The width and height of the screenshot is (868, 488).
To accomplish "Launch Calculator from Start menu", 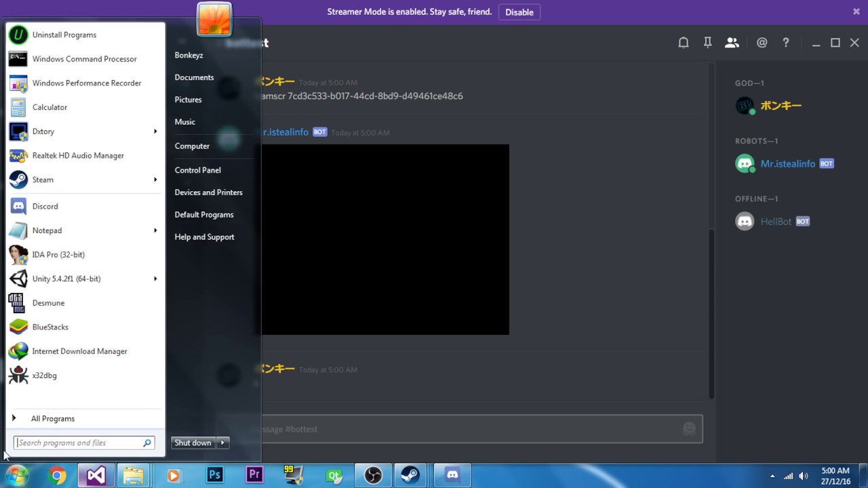I will (85, 107).
